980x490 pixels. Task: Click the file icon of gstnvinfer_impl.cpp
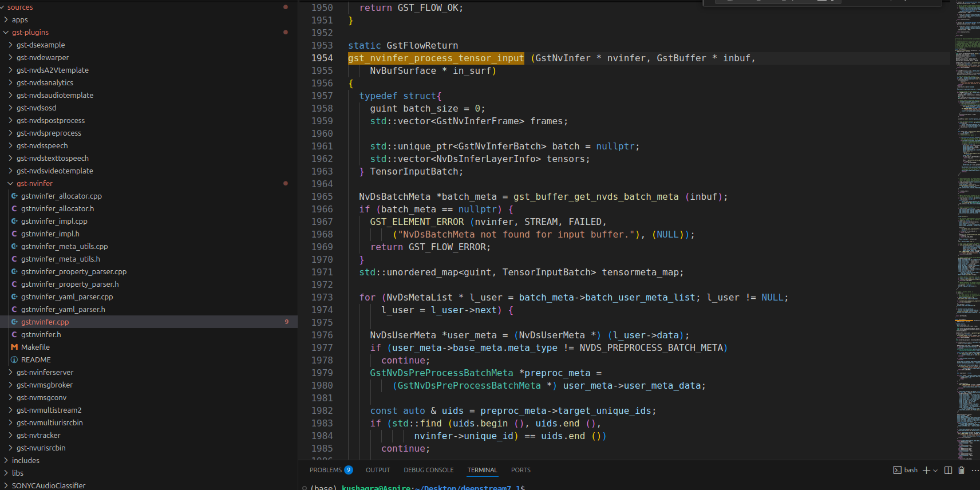[x=14, y=221]
